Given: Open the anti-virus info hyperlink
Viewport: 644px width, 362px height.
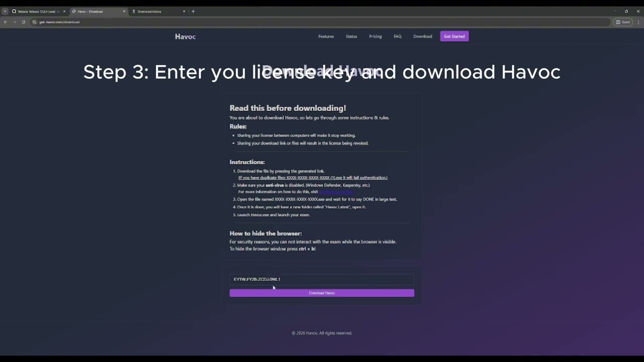Looking at the screenshot, I should 336,192.
